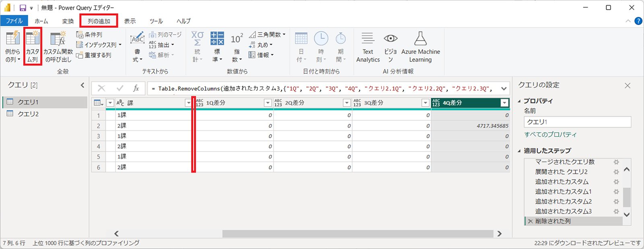
Task: Open the Standard (標準) math operations
Action: coord(217,46)
